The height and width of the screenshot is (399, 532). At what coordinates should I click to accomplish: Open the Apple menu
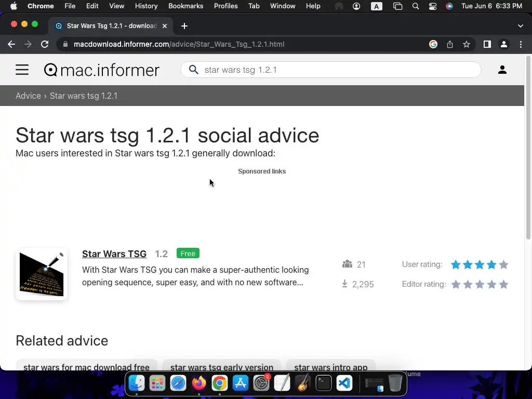tap(13, 6)
